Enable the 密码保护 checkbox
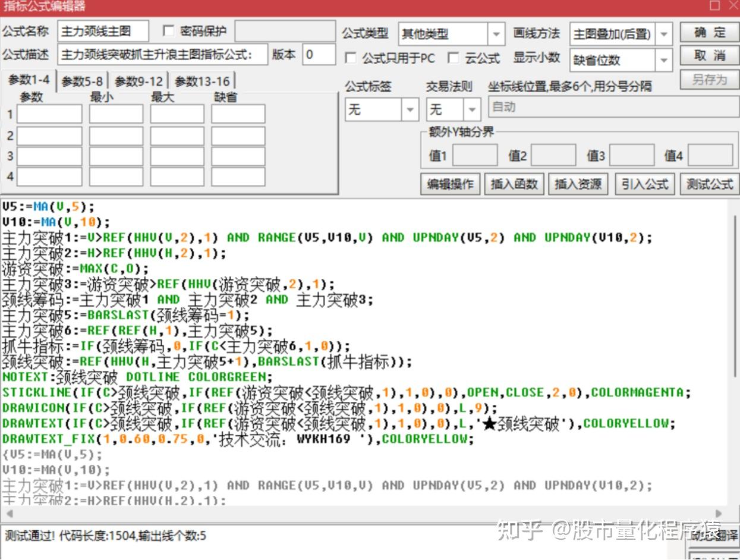Screen dimensions: 740x560 tap(169, 32)
